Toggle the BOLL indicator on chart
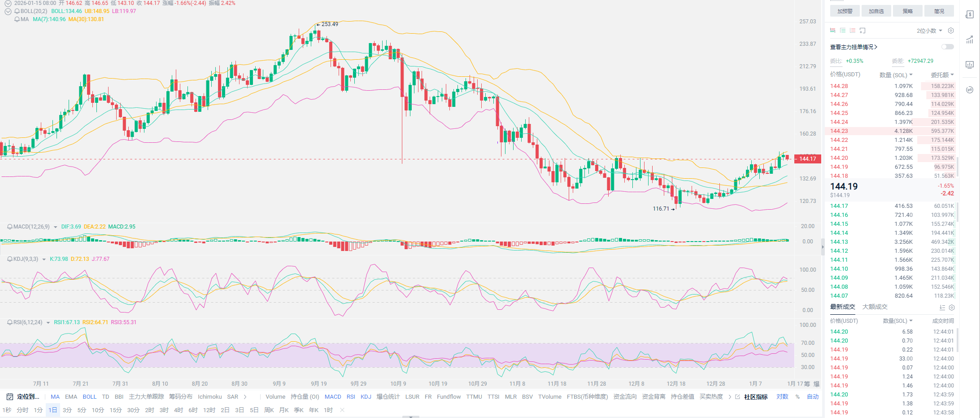The height and width of the screenshot is (418, 980). click(x=89, y=397)
